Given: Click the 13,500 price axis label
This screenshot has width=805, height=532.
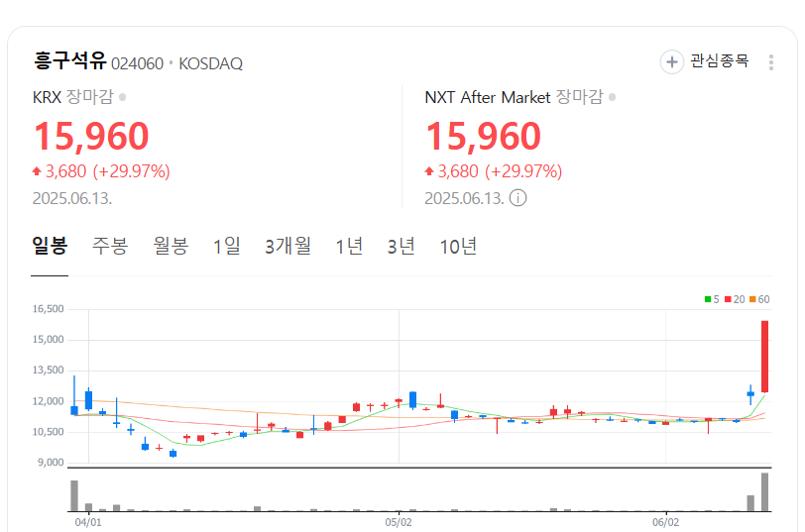Looking at the screenshot, I should 49,371.
